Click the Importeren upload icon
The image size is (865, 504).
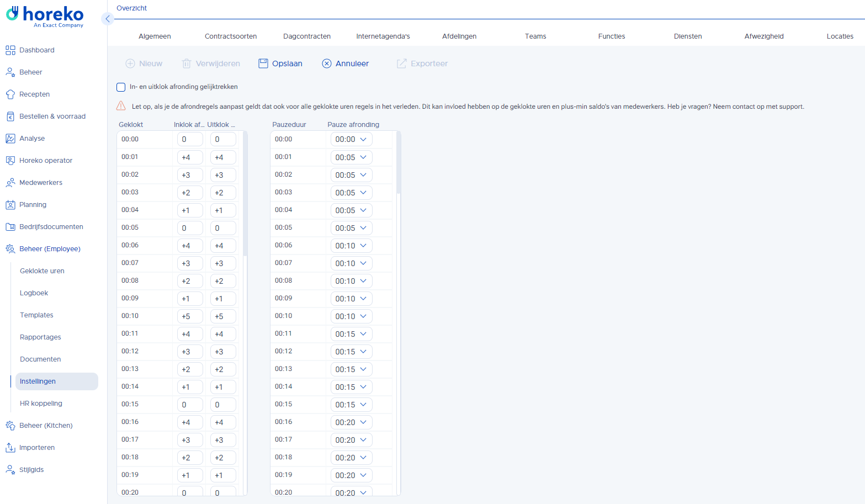tap(10, 448)
